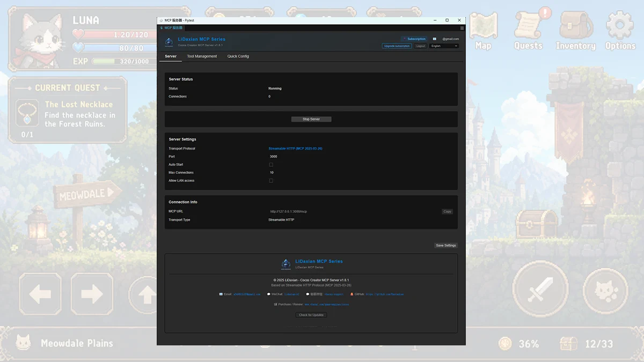
Task: Click the Save Settings button
Action: [x=446, y=246]
